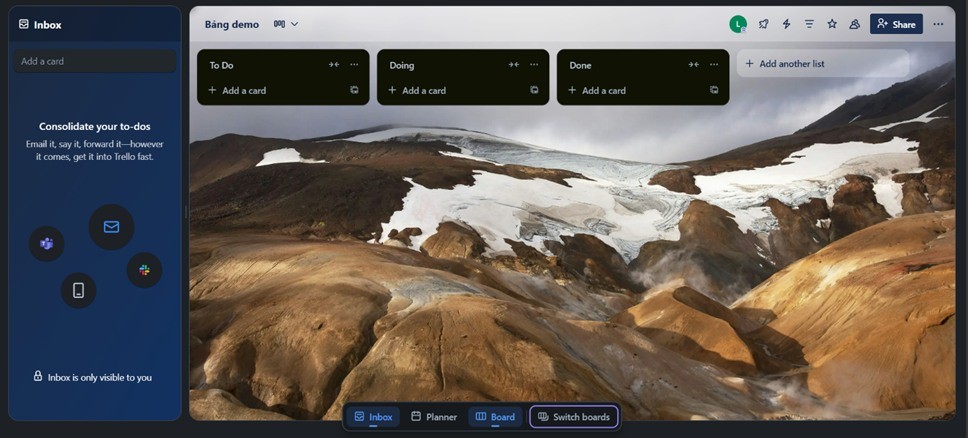Open the Doing list actions menu
The image size is (968, 438).
tap(534, 65)
